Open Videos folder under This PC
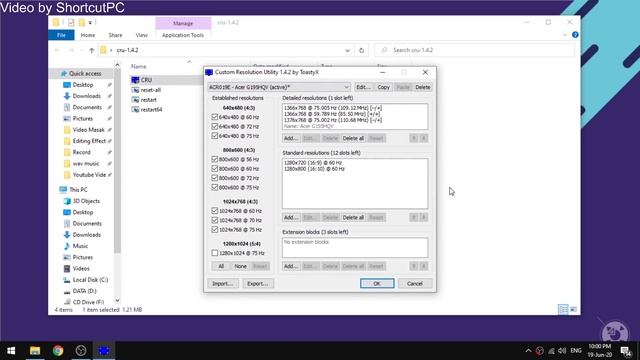640x360 pixels. tap(80, 269)
